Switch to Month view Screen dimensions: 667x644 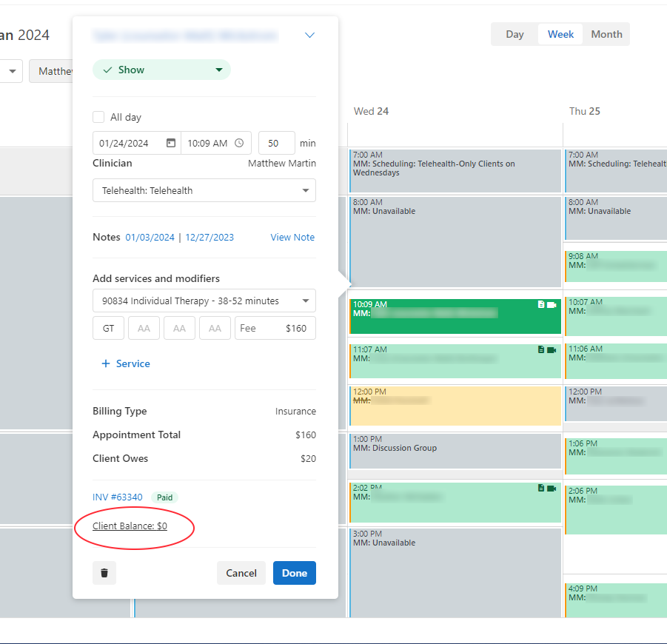pos(606,34)
